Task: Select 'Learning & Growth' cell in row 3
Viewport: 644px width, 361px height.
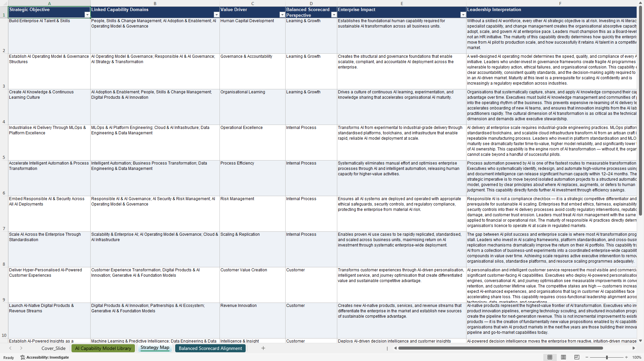Action: (x=311, y=71)
